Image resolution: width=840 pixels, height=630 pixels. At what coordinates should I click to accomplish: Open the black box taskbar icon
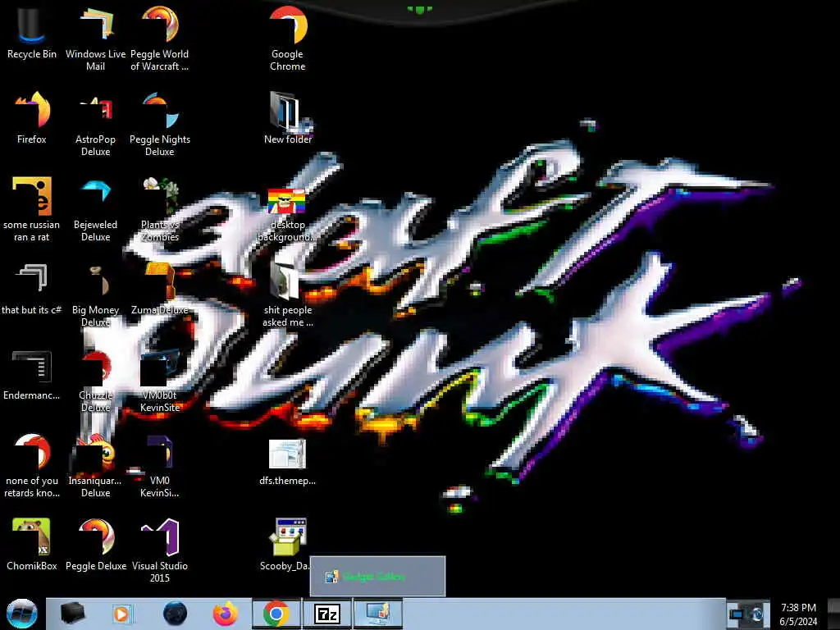pyautogui.click(x=72, y=614)
